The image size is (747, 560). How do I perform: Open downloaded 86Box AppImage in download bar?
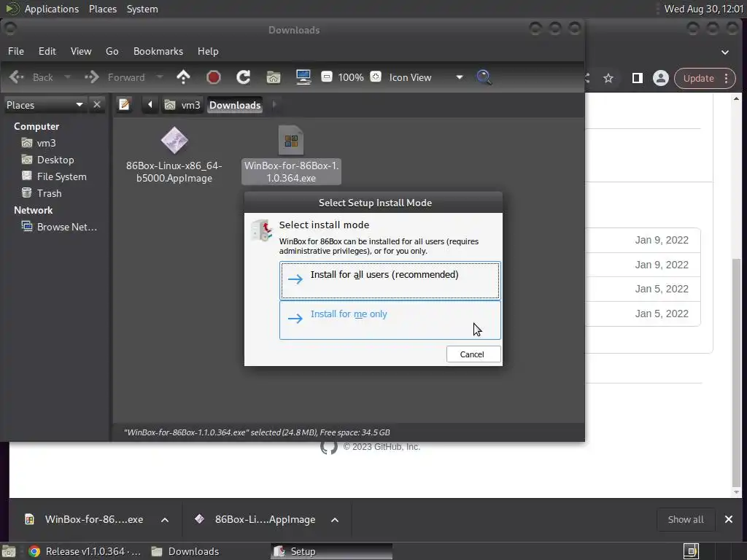(256, 519)
